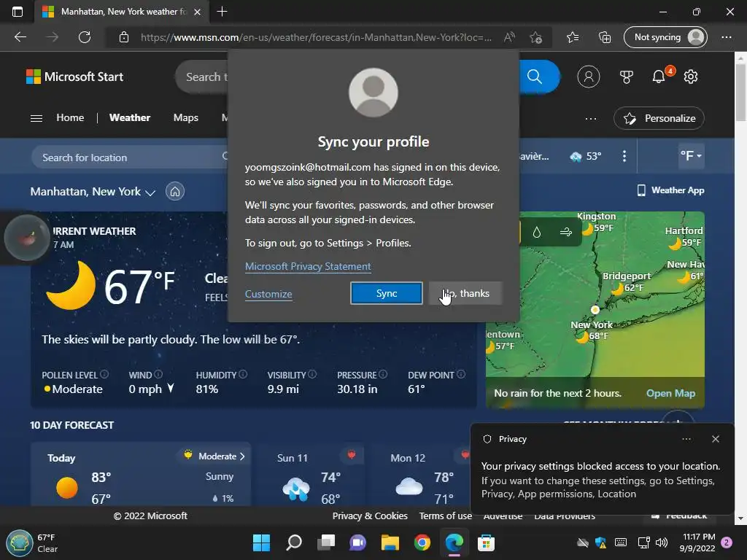
Task: Open File Explorer from taskbar
Action: (390, 542)
